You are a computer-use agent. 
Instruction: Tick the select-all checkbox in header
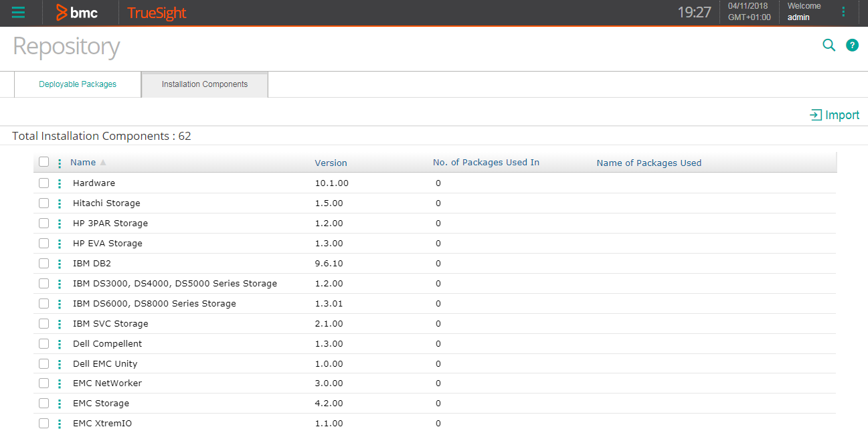coord(44,162)
